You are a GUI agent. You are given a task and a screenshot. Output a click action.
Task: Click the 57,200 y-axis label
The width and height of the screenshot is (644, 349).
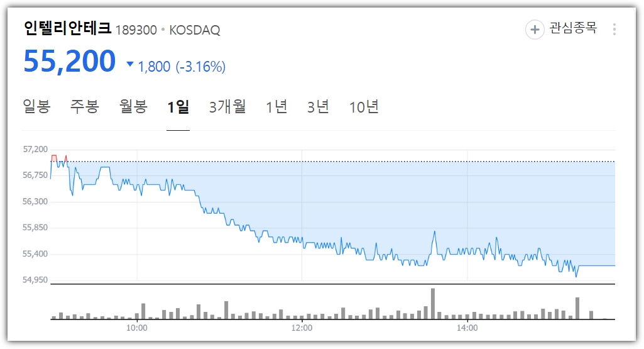tap(35, 149)
